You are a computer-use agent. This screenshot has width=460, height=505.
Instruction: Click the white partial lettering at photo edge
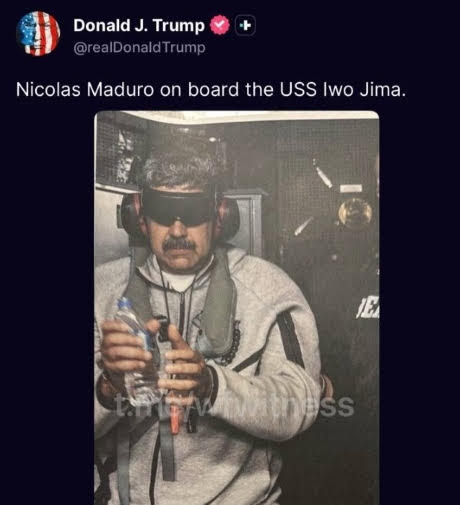[x=368, y=310]
